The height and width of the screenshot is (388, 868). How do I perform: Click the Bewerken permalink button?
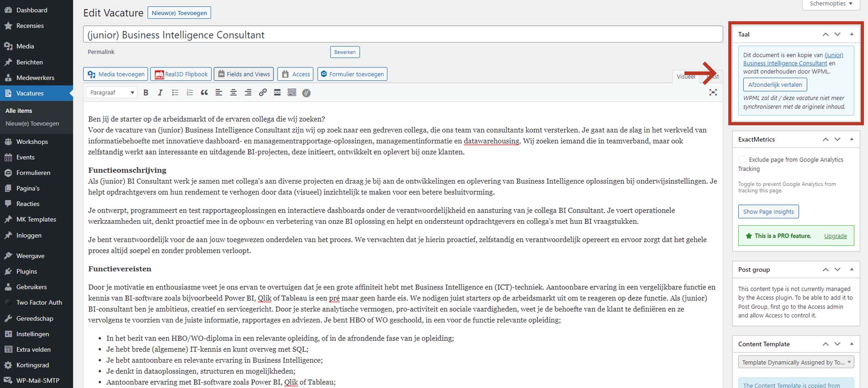tap(345, 52)
